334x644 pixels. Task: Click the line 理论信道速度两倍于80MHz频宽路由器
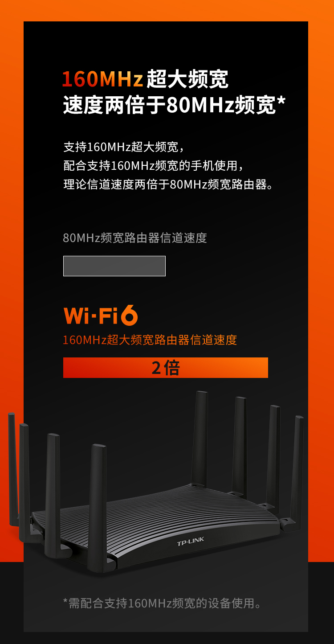pyautogui.click(x=168, y=185)
